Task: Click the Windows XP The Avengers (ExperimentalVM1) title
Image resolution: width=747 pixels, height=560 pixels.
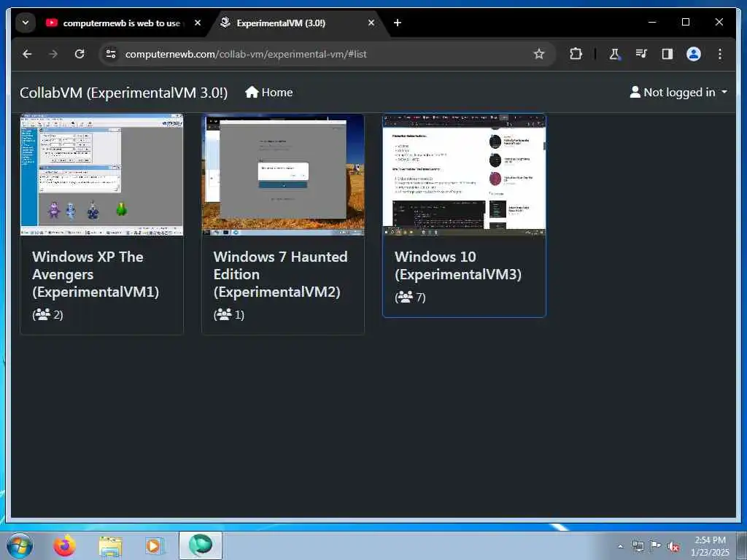Action: click(96, 274)
